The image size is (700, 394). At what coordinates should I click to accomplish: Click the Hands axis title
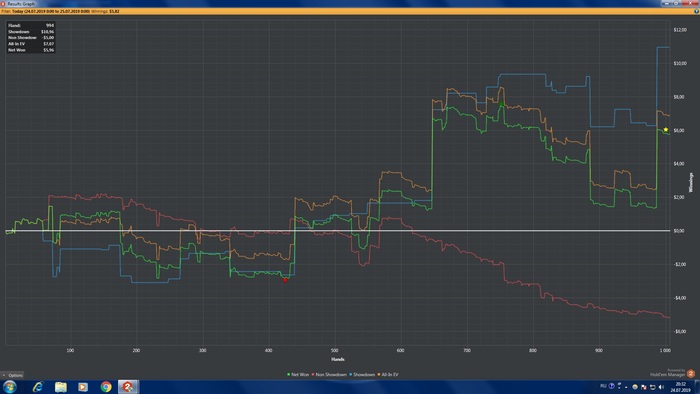(x=338, y=359)
